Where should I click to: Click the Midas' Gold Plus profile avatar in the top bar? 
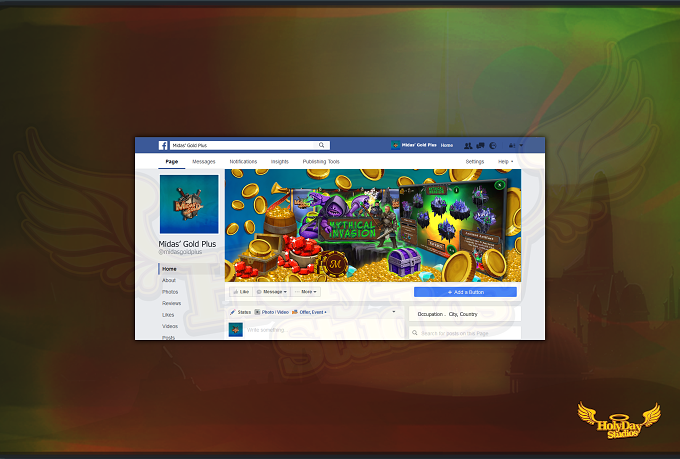[x=395, y=145]
